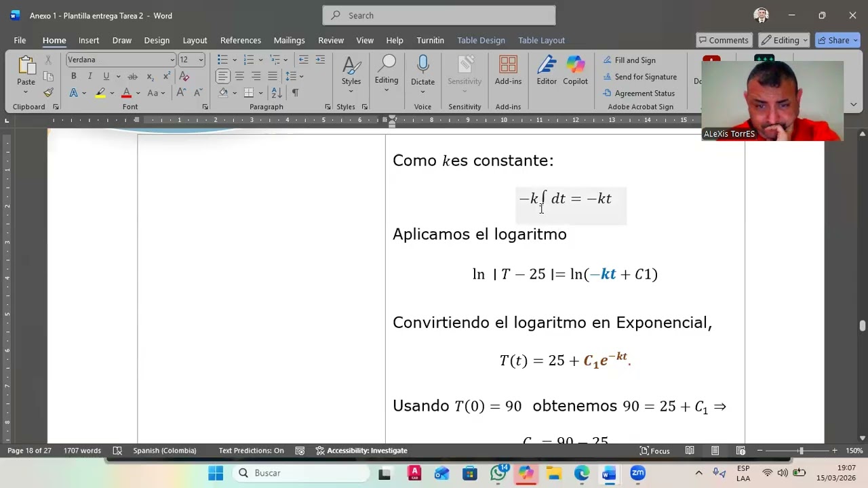Switch to the Insert tab
The width and height of the screenshot is (868, 488).
click(x=89, y=40)
